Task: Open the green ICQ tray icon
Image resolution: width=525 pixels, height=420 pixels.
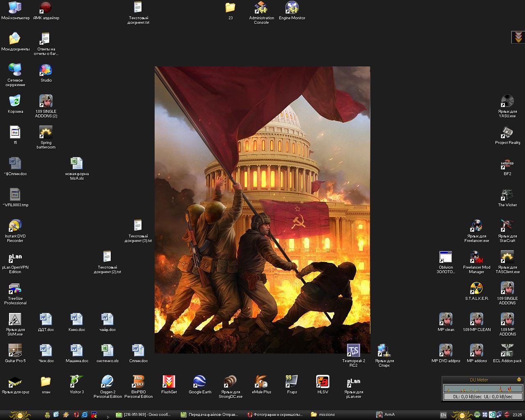Action: pyautogui.click(x=477, y=415)
